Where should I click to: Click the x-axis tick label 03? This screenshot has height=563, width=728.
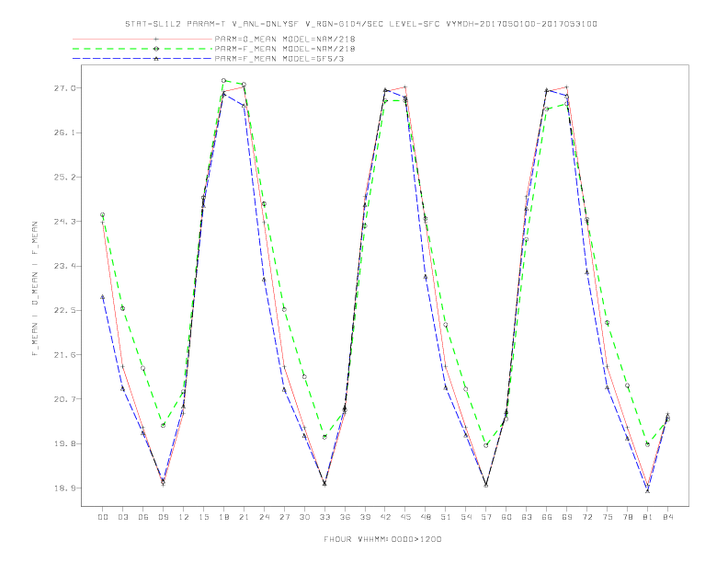point(122,517)
